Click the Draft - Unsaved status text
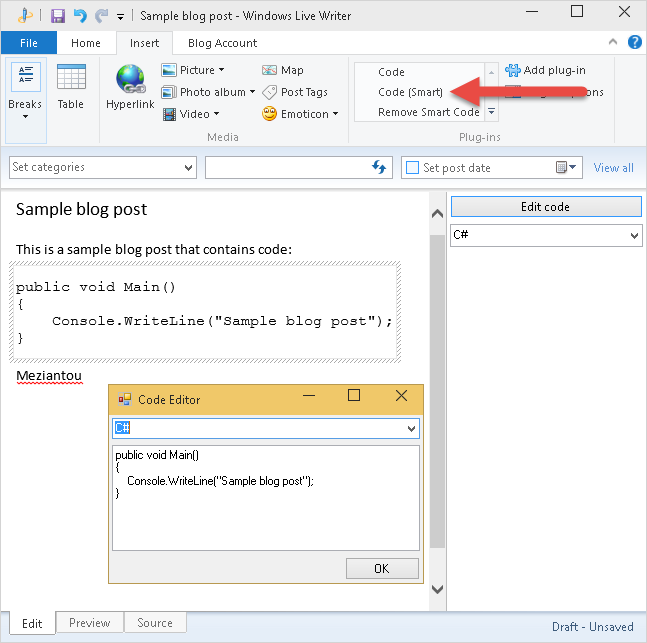Image resolution: width=647 pixels, height=643 pixels. click(593, 626)
